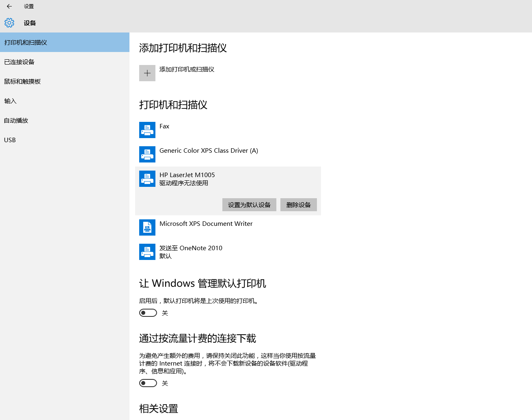This screenshot has width=532, height=420.
Task: Click the 发送至 OneNote 2010 printer icon
Action: pos(147,252)
